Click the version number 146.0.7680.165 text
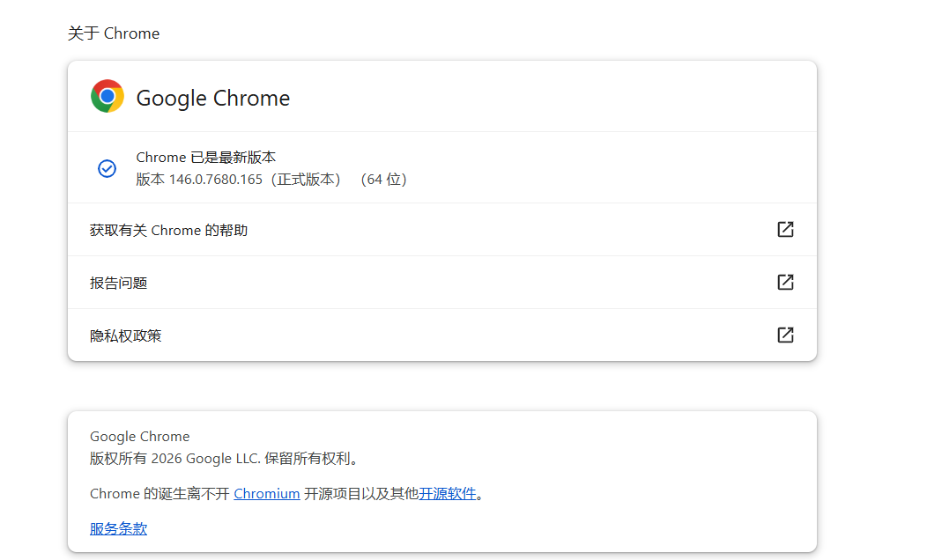927x560 pixels. click(x=216, y=180)
